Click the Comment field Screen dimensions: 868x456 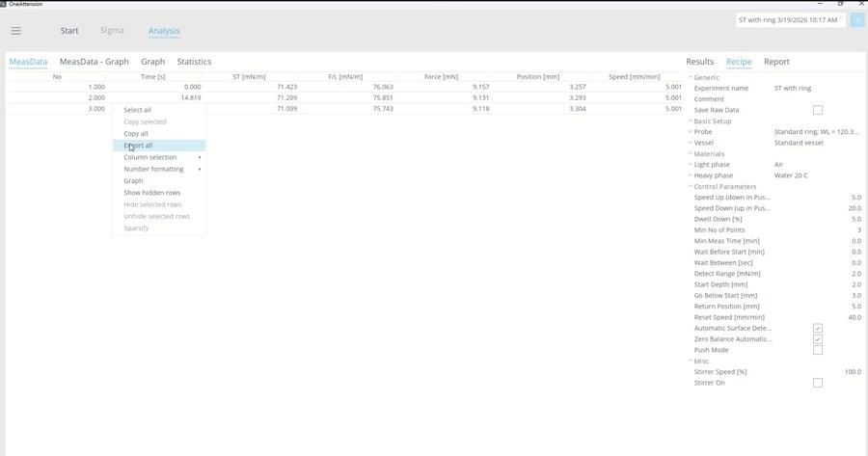(x=818, y=99)
